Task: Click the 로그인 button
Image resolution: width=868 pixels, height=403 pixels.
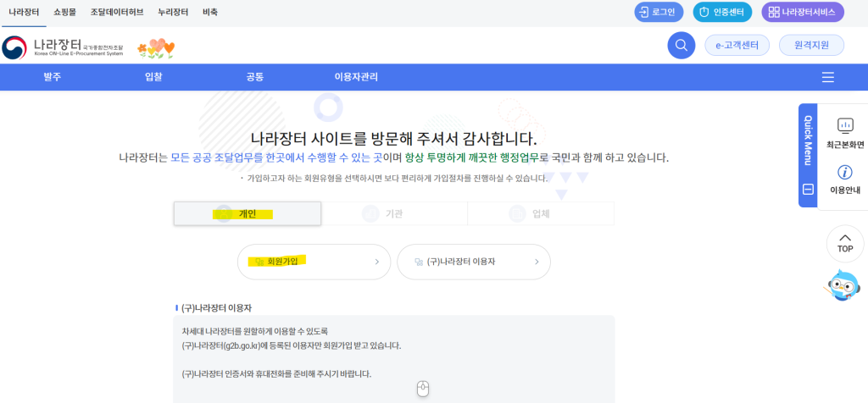Action: point(659,12)
